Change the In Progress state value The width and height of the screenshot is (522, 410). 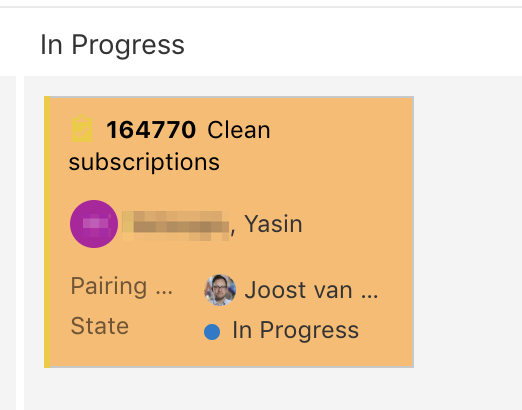282,330
